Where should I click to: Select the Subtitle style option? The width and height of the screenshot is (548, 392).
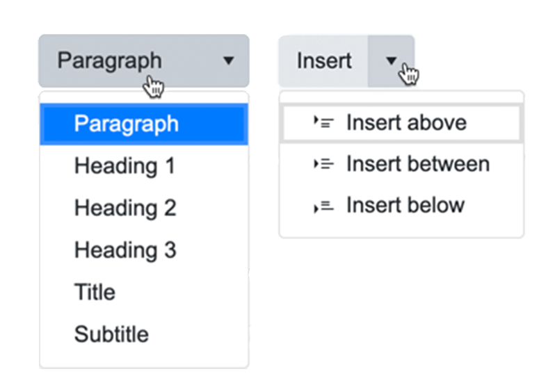(x=111, y=334)
